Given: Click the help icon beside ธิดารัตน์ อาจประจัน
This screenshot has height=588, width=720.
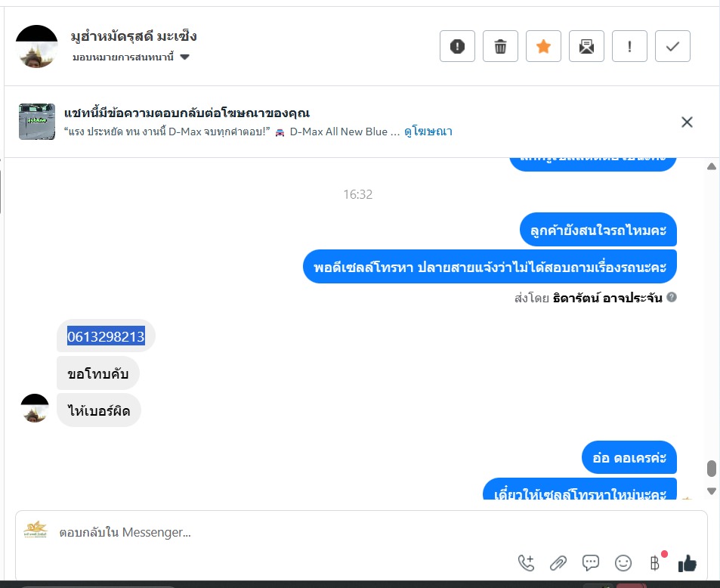Looking at the screenshot, I should (x=672, y=297).
